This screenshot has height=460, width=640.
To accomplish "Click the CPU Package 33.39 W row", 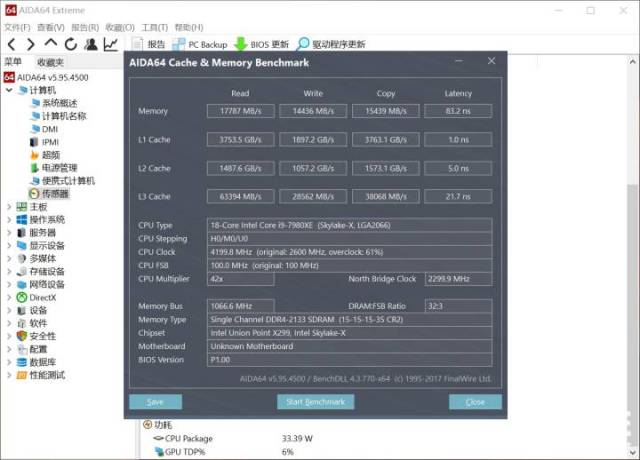I will point(233,439).
